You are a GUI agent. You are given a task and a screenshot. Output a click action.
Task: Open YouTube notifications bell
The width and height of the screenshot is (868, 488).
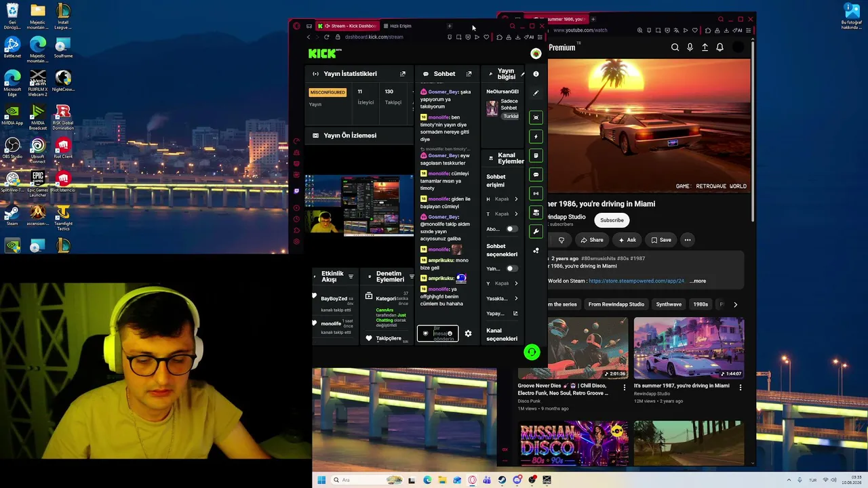[719, 47]
